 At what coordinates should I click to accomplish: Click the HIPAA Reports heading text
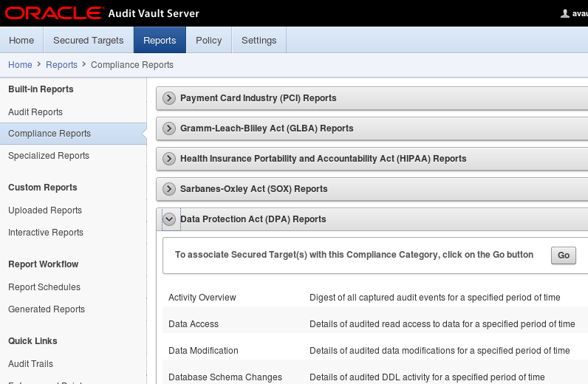[x=324, y=159]
